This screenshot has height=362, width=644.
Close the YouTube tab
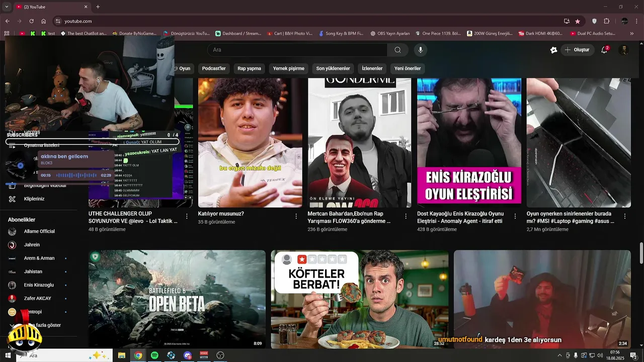coord(86,7)
